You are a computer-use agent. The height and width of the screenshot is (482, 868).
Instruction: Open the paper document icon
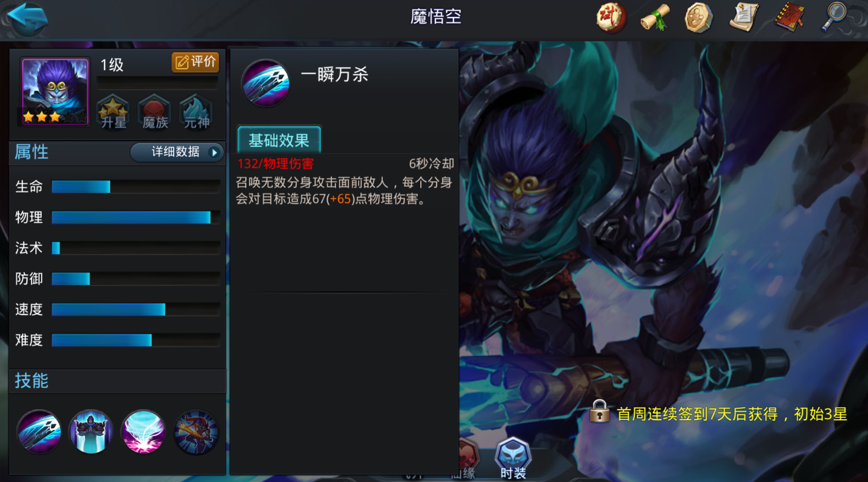[744, 17]
